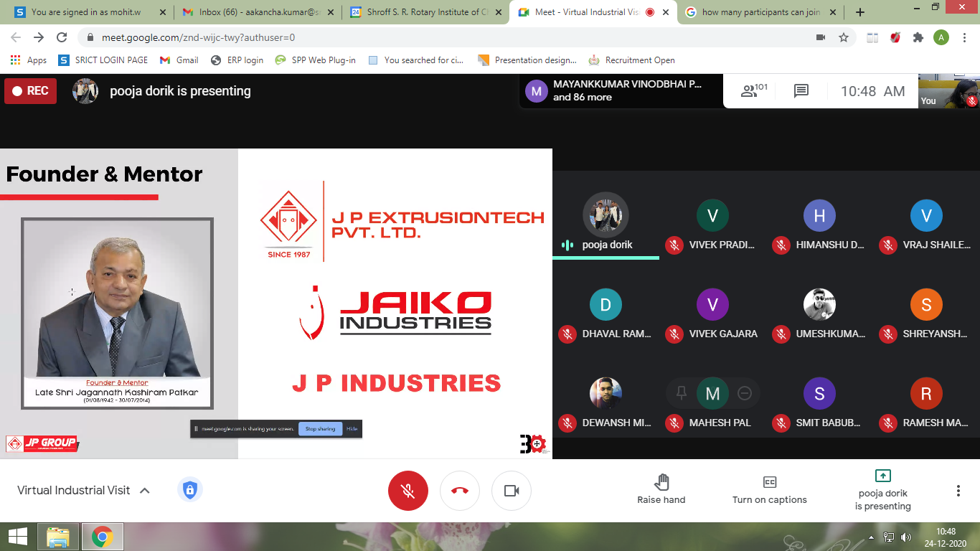980x551 pixels.
Task: Click VIVEK PRADI... muted mic icon
Action: pyautogui.click(x=674, y=245)
